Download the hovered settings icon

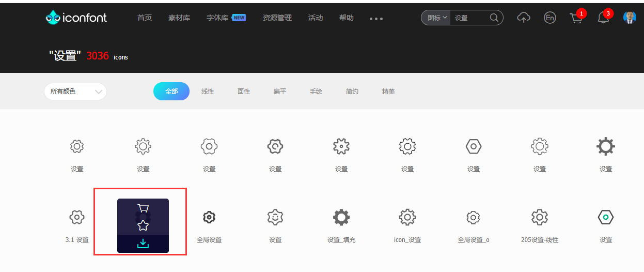(143, 244)
